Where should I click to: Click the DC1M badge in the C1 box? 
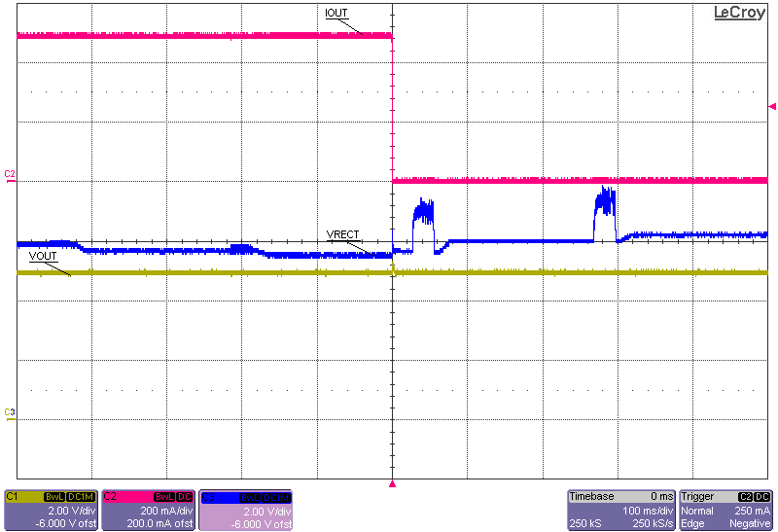click(81, 497)
